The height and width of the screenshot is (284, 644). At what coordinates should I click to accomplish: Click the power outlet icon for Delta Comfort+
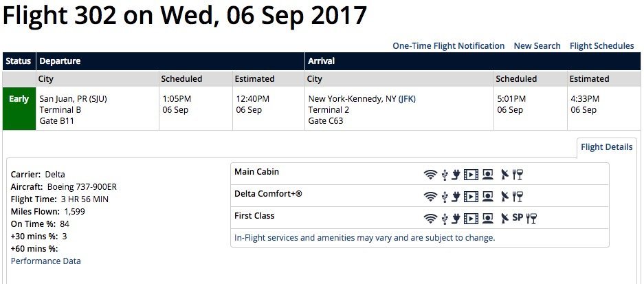(455, 197)
